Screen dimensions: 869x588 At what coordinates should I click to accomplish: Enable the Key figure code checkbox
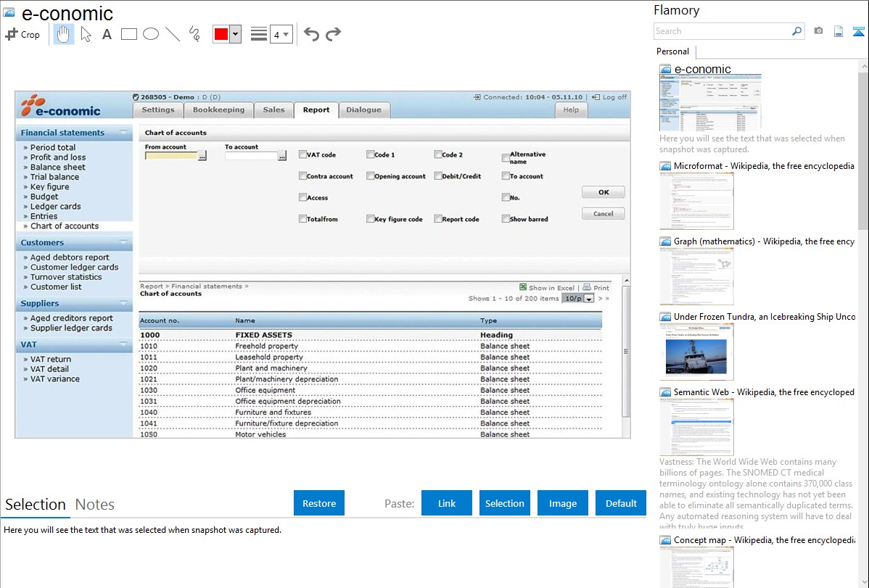370,219
